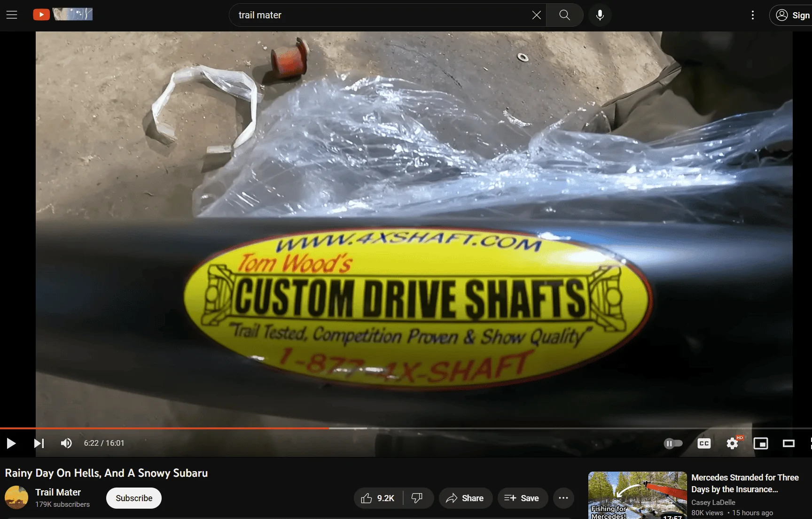Start voice search with microphone
This screenshot has width=812, height=519.
click(x=600, y=15)
